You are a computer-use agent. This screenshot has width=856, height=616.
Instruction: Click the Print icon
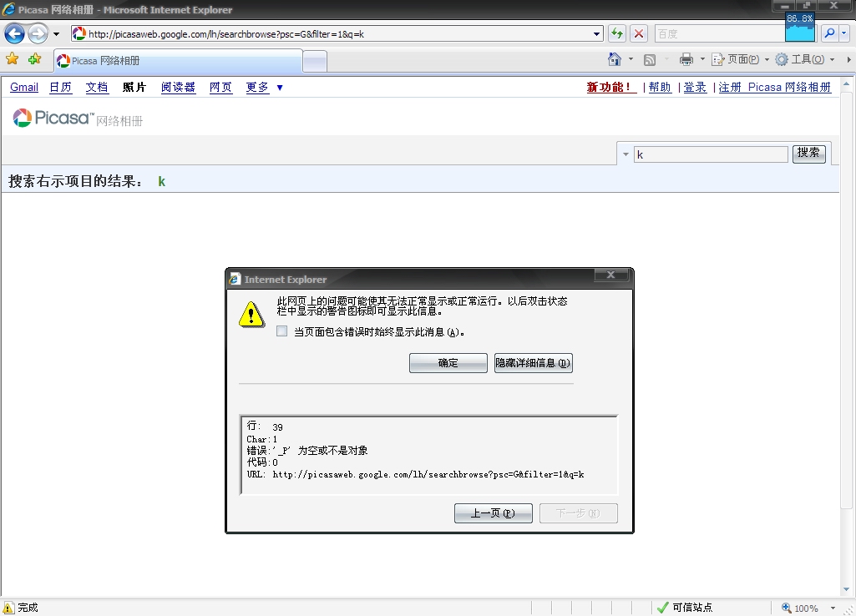pyautogui.click(x=686, y=59)
